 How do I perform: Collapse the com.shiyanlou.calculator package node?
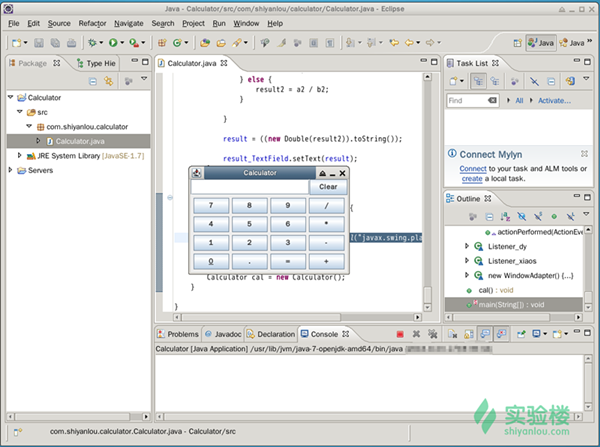pos(29,126)
